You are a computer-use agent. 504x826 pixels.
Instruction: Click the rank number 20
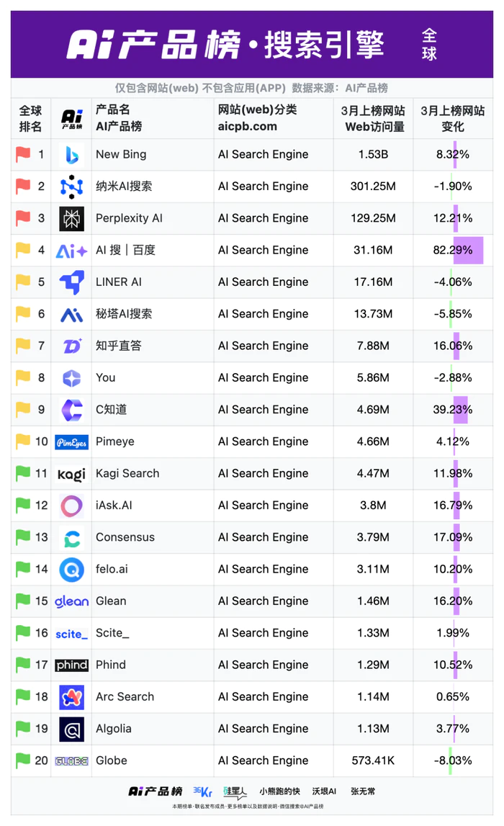(x=41, y=760)
